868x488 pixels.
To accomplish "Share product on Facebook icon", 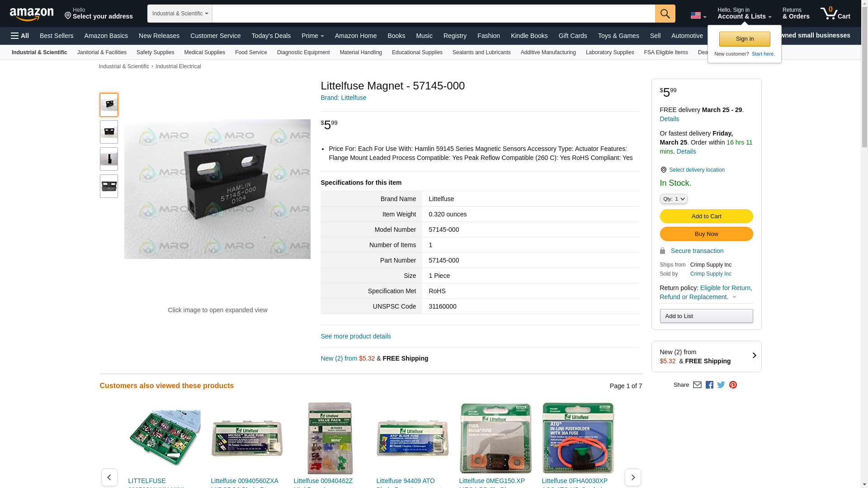I will point(709,385).
